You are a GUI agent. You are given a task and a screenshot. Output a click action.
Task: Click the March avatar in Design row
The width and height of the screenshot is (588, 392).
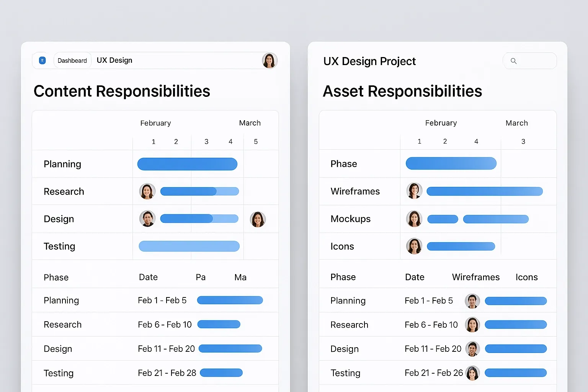pos(258,219)
